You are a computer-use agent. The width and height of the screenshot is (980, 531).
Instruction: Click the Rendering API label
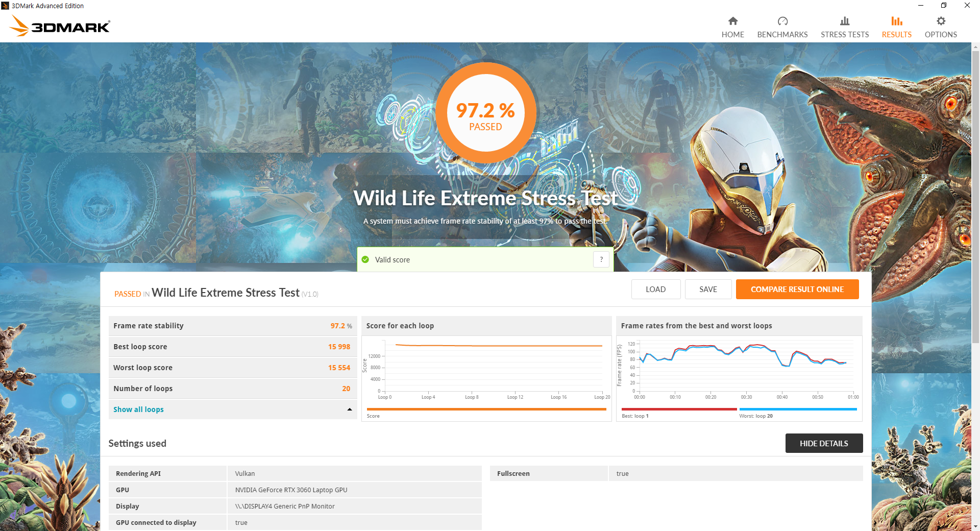click(138, 474)
